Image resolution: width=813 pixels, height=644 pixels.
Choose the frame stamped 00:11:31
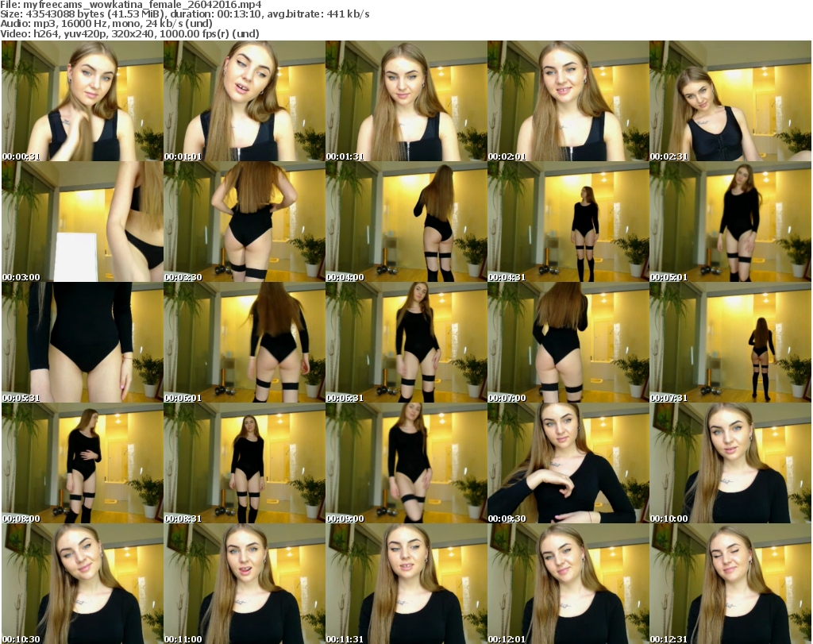(x=406, y=584)
